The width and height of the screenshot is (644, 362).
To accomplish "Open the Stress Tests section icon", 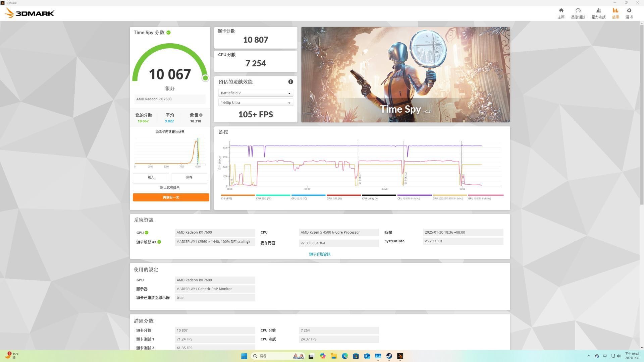I will (x=598, y=10).
